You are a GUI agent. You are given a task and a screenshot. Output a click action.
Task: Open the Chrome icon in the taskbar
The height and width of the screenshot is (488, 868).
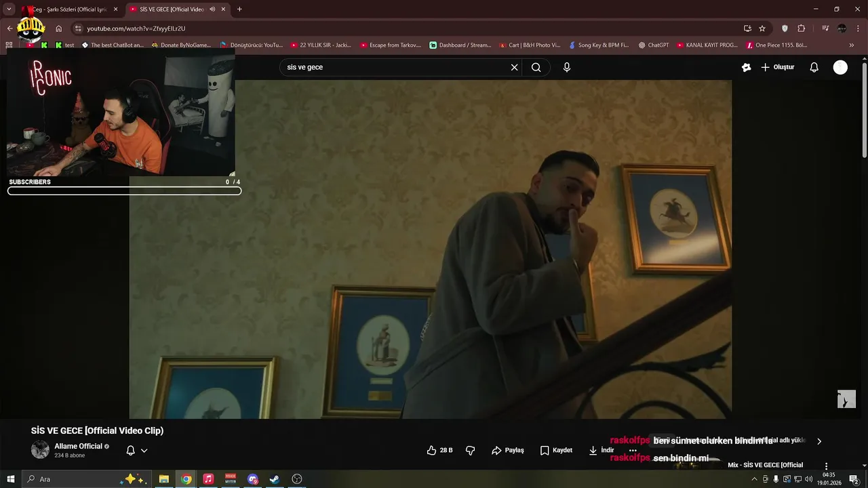pos(186,479)
